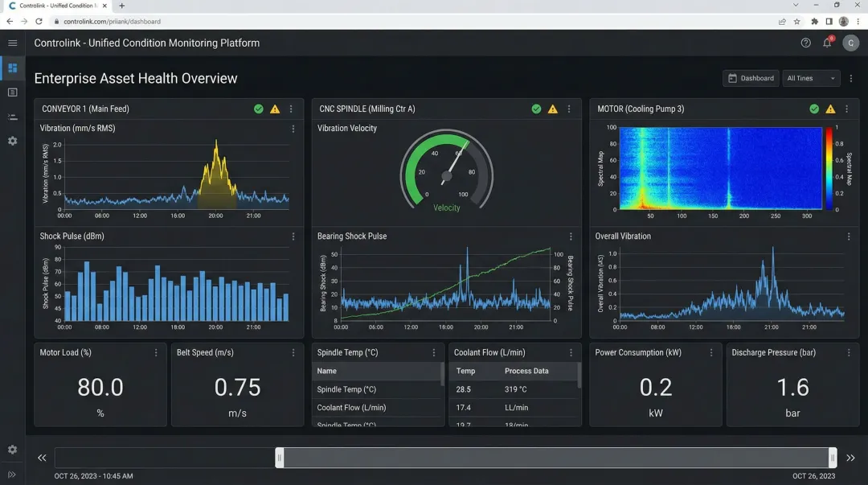Open the kebab menu on Bearing Shock Pulse panel
This screenshot has width=868, height=485.
pos(571,236)
